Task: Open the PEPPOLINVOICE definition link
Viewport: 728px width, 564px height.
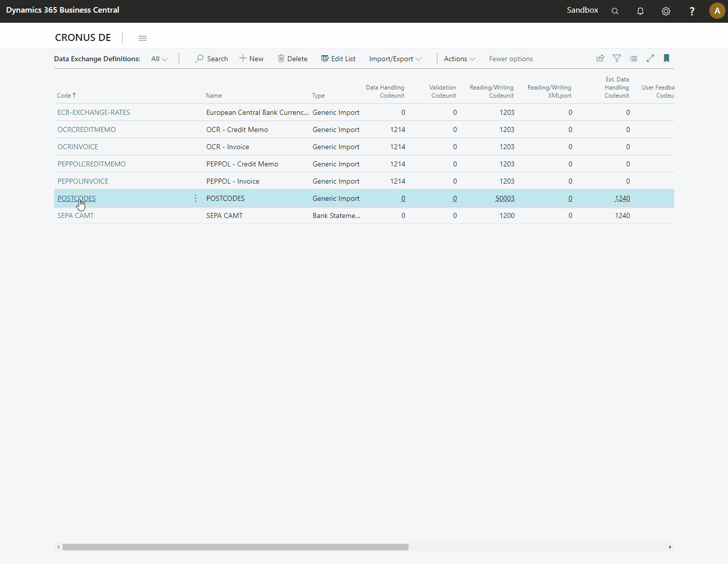Action: pyautogui.click(x=83, y=181)
